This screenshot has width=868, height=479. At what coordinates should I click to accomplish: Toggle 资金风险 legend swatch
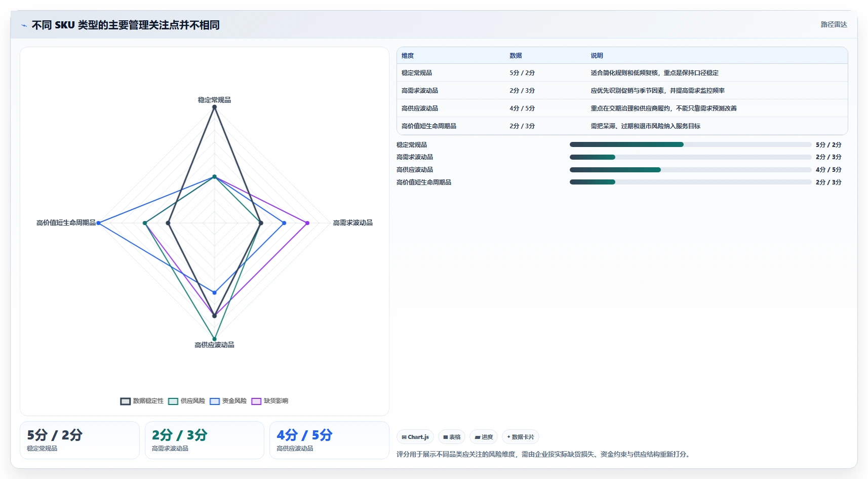pyautogui.click(x=215, y=401)
